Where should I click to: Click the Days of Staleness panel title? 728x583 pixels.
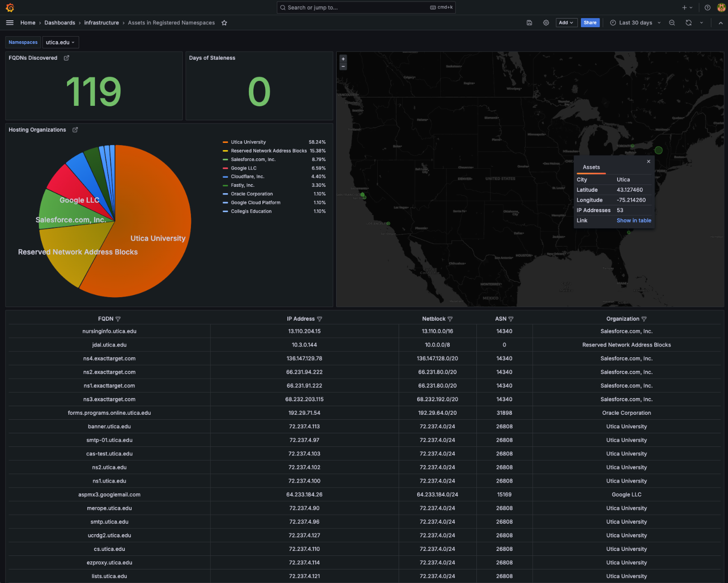coord(212,58)
